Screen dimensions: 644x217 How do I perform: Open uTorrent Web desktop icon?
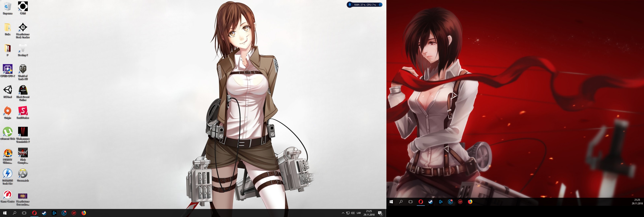tap(7, 133)
